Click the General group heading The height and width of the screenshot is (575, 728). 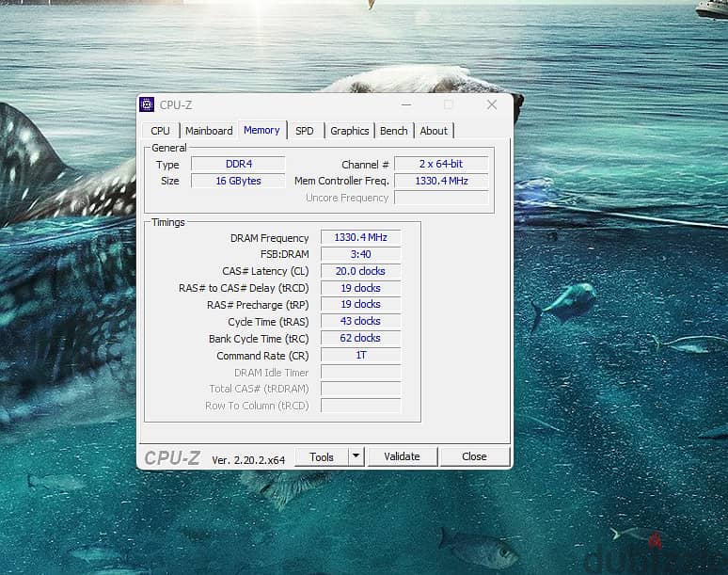click(x=169, y=148)
